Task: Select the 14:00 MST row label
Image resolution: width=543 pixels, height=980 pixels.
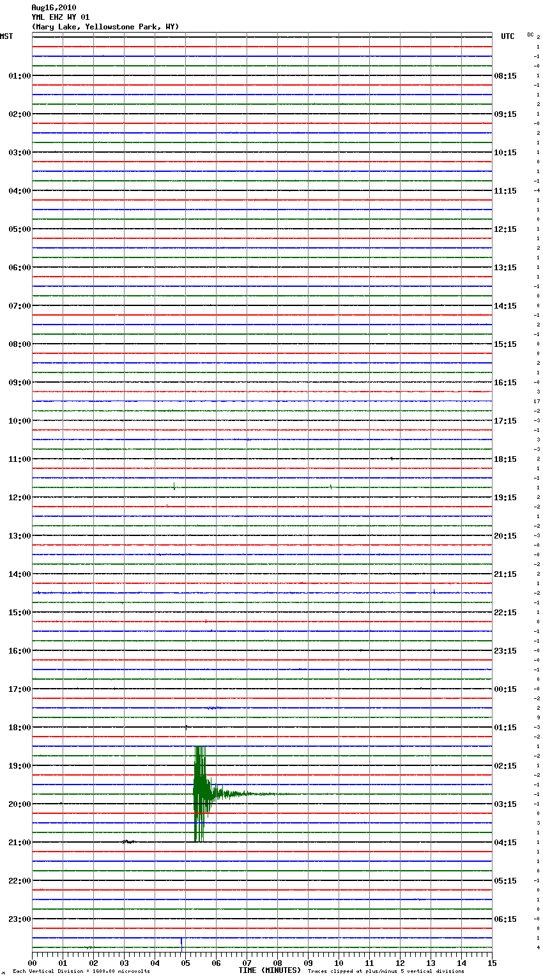Action: click(x=20, y=574)
